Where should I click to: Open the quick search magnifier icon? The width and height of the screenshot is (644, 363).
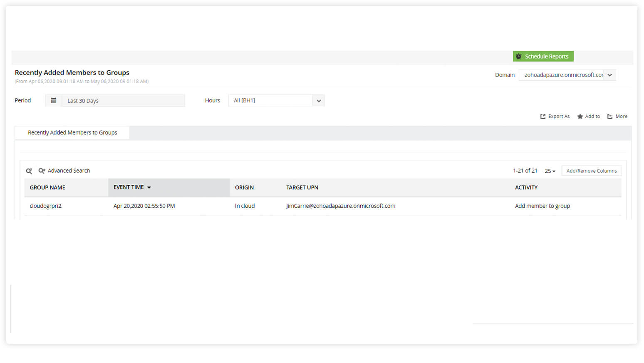28,171
